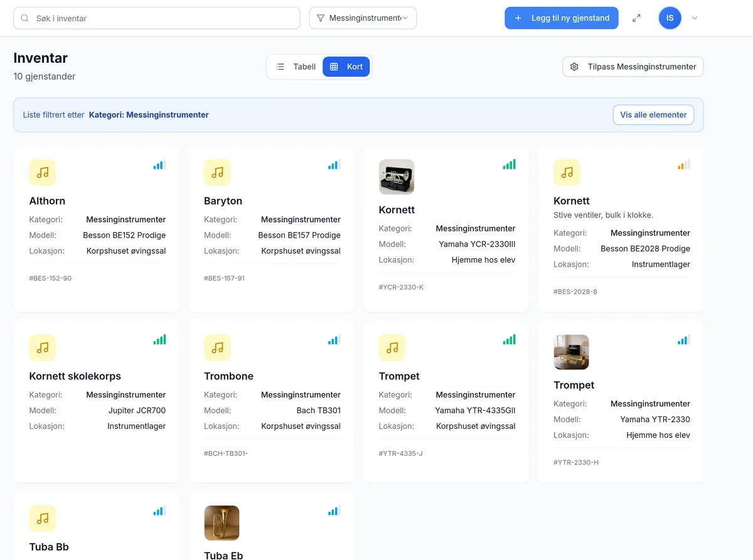Click music note icon on Kornett skolekorps card

pos(43,347)
